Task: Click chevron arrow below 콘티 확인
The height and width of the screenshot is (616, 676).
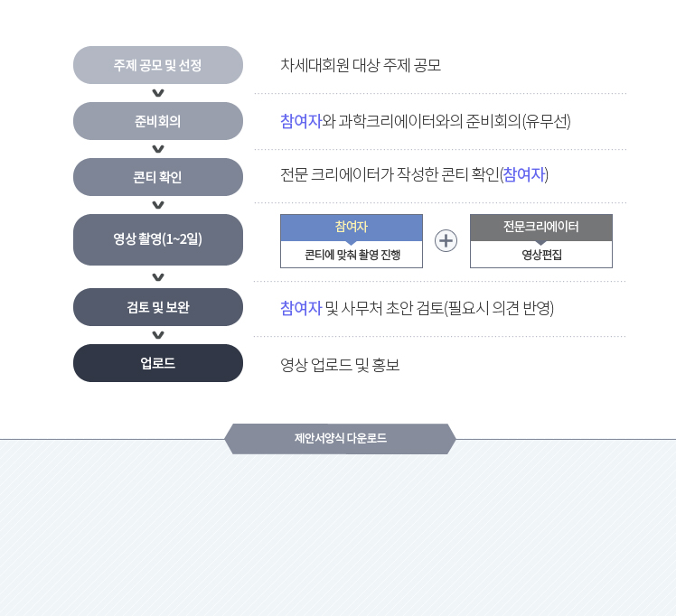Action: coord(158,205)
